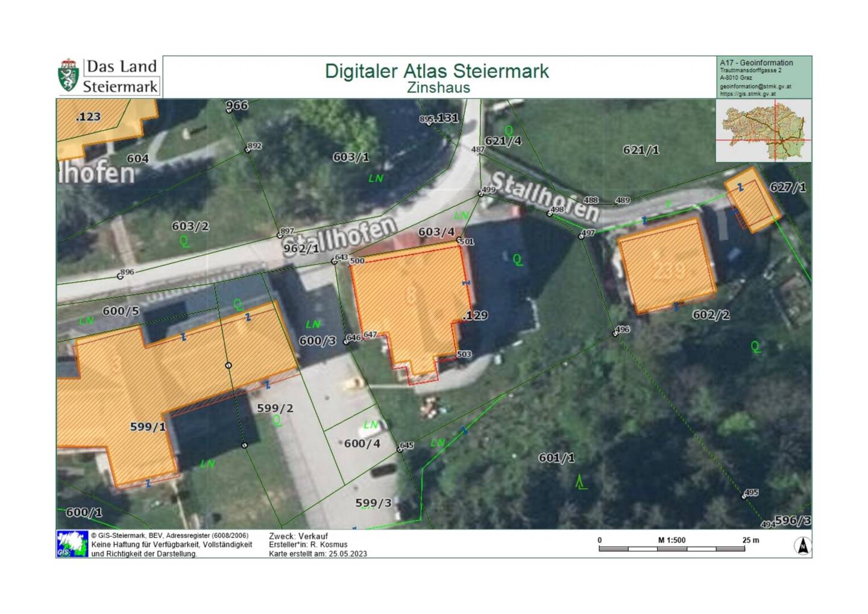
Task: Click the Keine Haftung disclaimer line
Action: click(x=172, y=545)
